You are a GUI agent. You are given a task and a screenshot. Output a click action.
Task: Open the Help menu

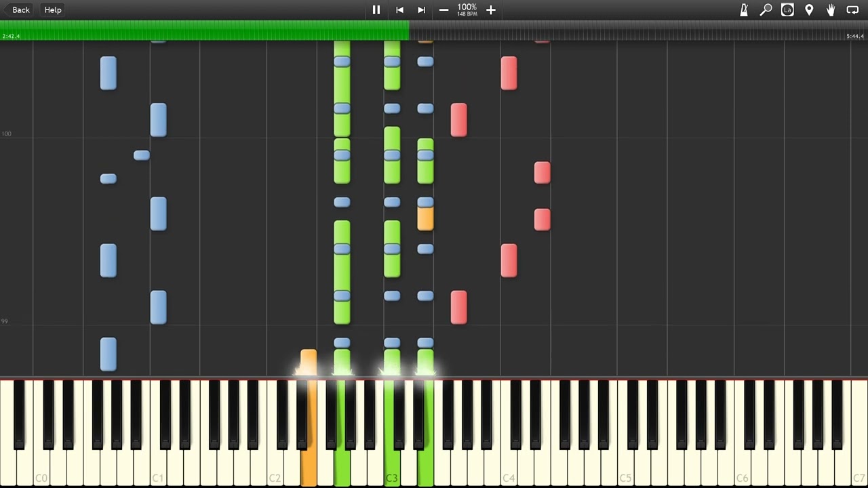[x=53, y=9]
